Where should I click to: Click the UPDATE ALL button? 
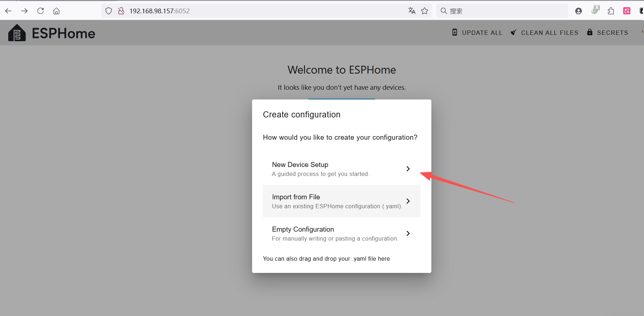point(477,33)
